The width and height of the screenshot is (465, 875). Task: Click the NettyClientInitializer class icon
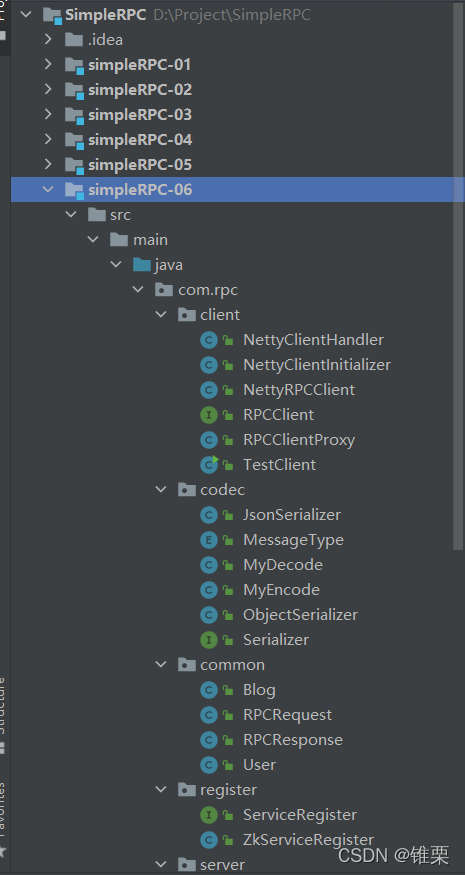209,365
